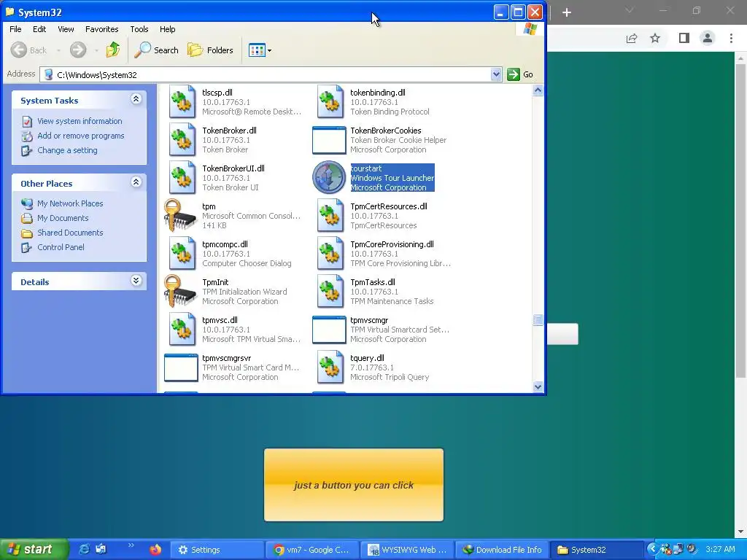Click the tlscsp.dll file icon
Viewport: 747px width, 560px height.
(x=182, y=101)
